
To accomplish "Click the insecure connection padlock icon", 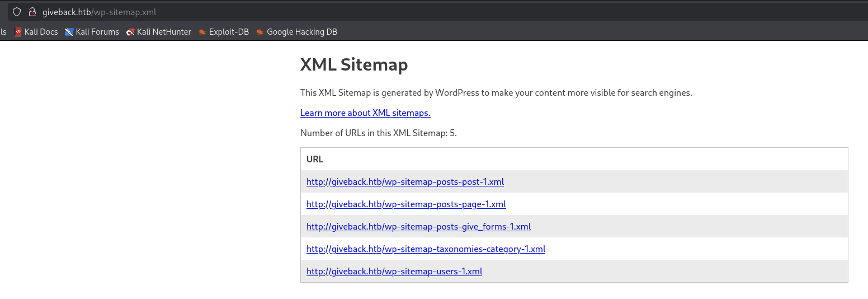I will coord(32,12).
